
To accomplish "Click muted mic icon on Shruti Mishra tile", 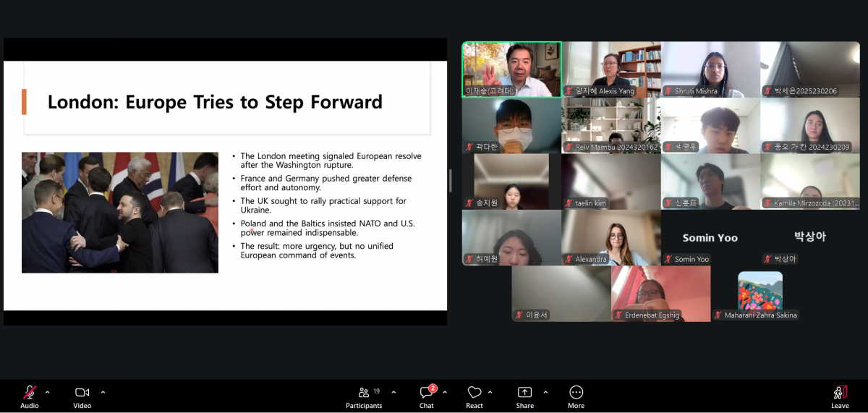I will pyautogui.click(x=668, y=91).
